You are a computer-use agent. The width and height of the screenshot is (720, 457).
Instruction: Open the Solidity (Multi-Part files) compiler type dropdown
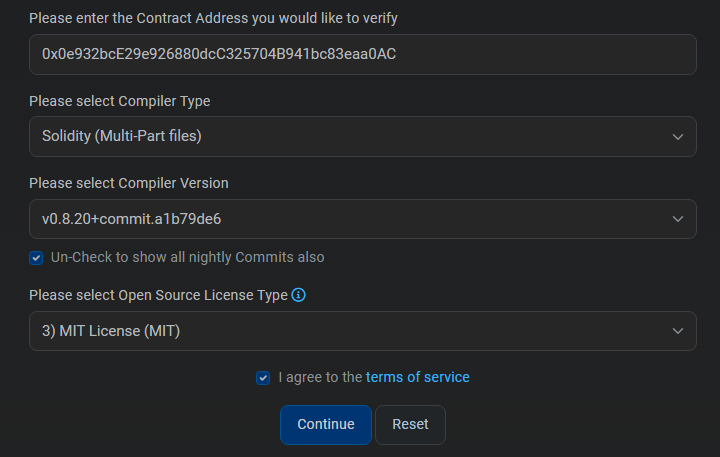point(363,136)
